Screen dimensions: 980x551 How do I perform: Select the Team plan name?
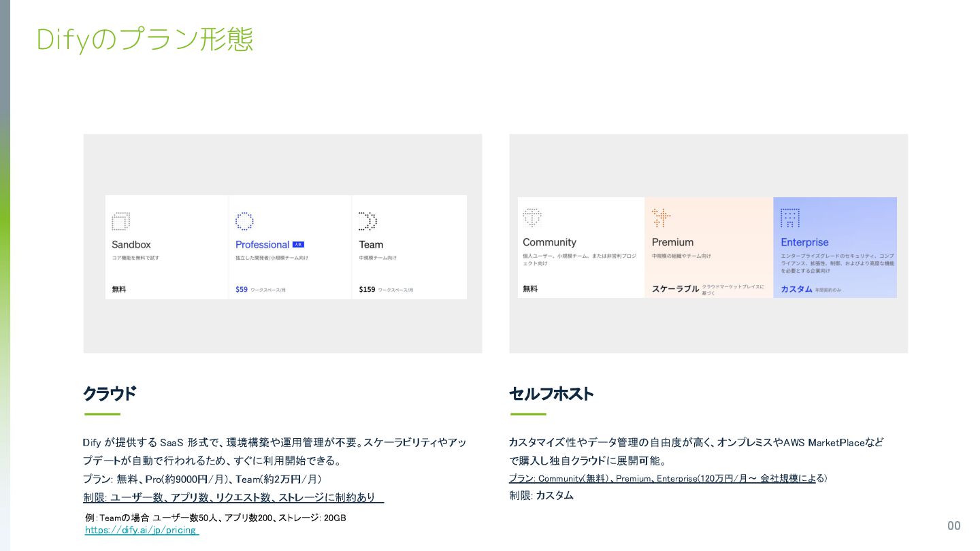point(371,244)
